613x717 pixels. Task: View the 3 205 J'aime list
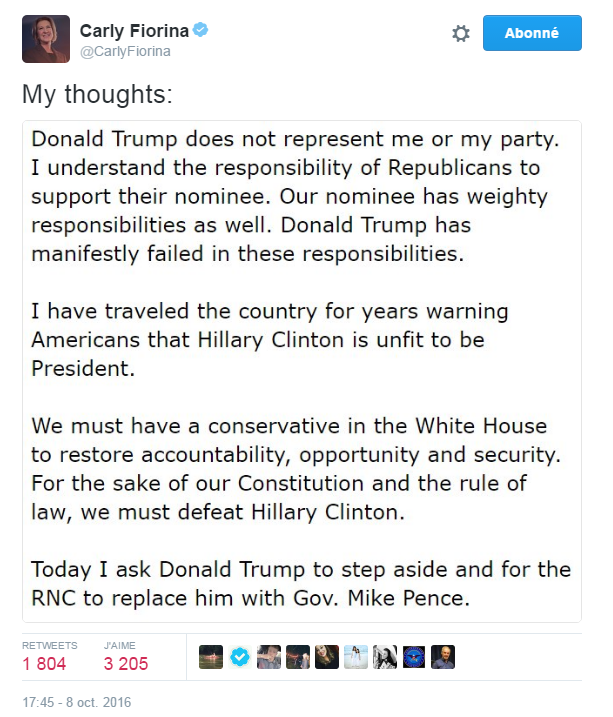pyautogui.click(x=126, y=664)
